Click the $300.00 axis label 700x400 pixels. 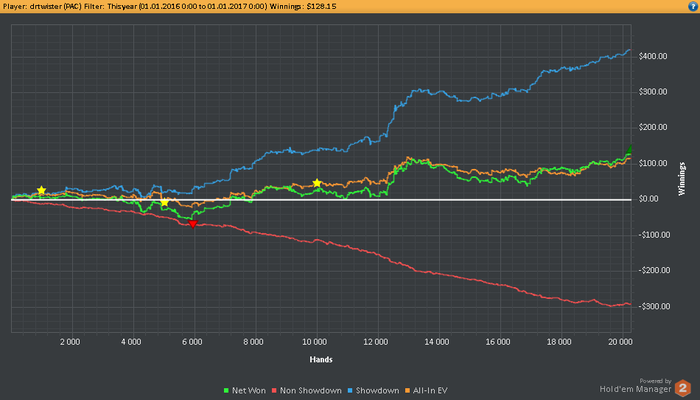point(653,92)
